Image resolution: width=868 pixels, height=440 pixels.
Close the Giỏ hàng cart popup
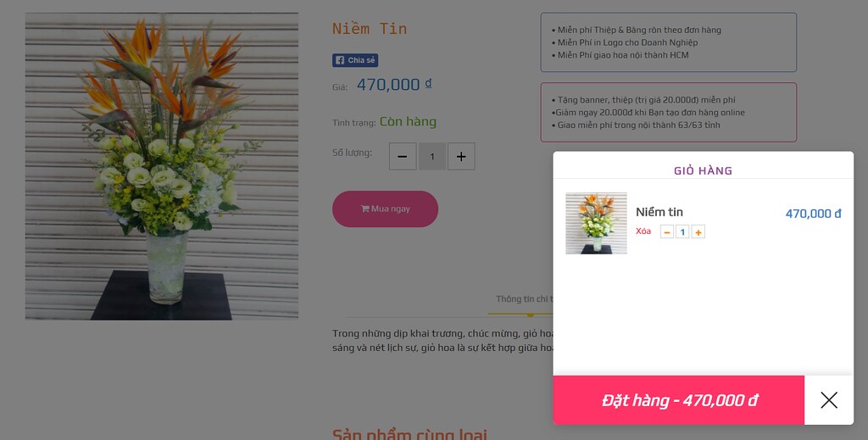pyautogui.click(x=829, y=400)
